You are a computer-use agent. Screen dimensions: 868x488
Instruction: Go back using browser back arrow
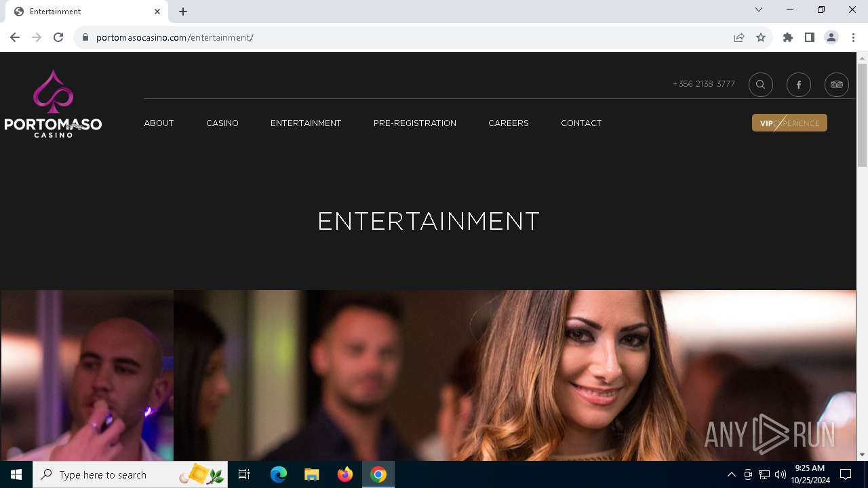[15, 37]
